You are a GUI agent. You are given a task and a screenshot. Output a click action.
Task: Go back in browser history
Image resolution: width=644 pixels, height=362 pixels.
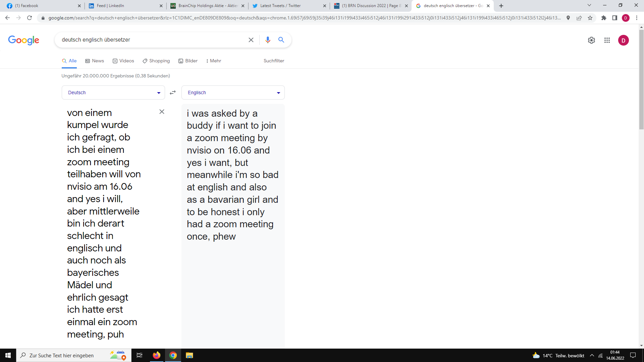[x=7, y=18]
